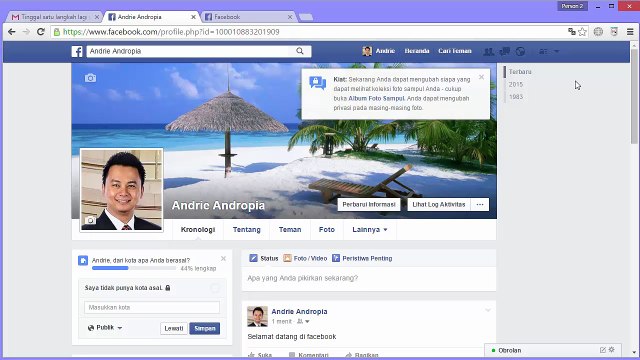Click the translate icon in address bar

coord(572,32)
